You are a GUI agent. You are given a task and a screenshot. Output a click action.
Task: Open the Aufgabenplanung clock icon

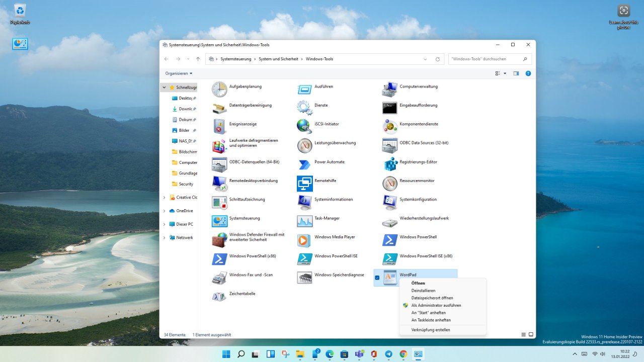[219, 89]
